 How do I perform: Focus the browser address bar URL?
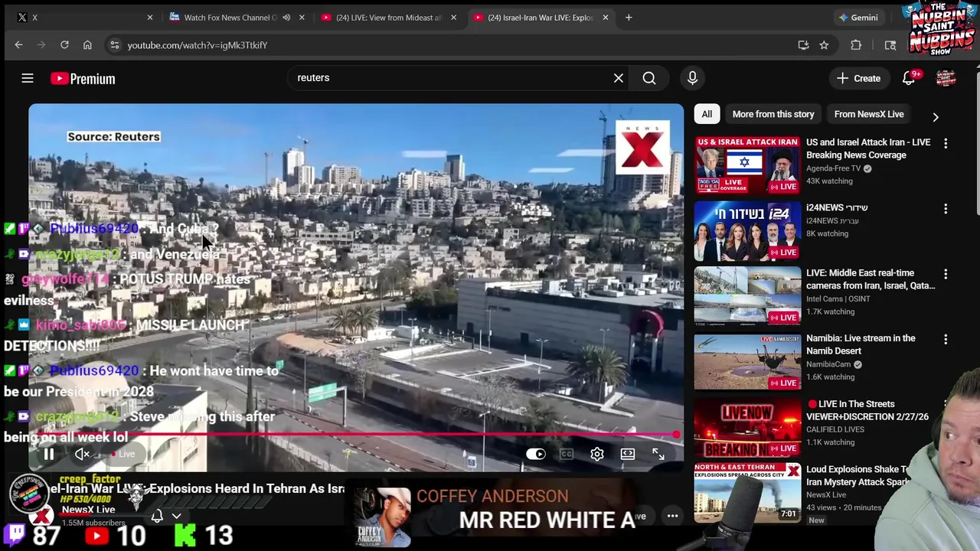pyautogui.click(x=197, y=45)
